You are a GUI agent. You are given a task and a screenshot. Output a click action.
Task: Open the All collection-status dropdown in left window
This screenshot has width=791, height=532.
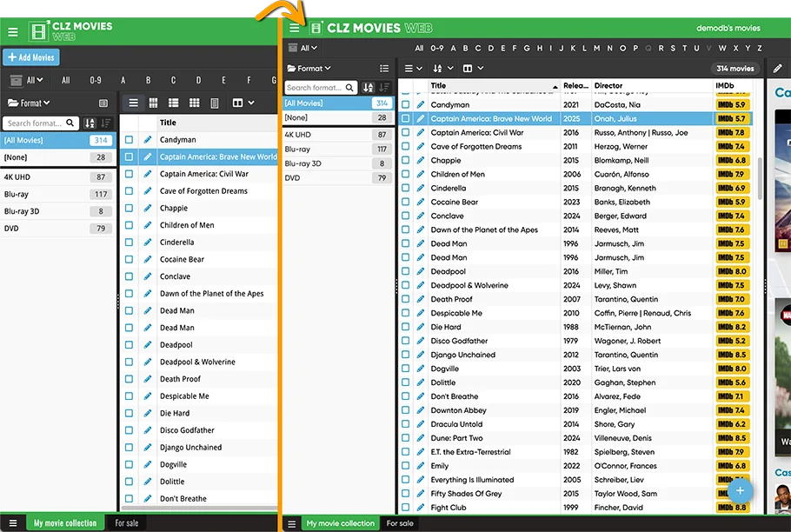pyautogui.click(x=27, y=80)
